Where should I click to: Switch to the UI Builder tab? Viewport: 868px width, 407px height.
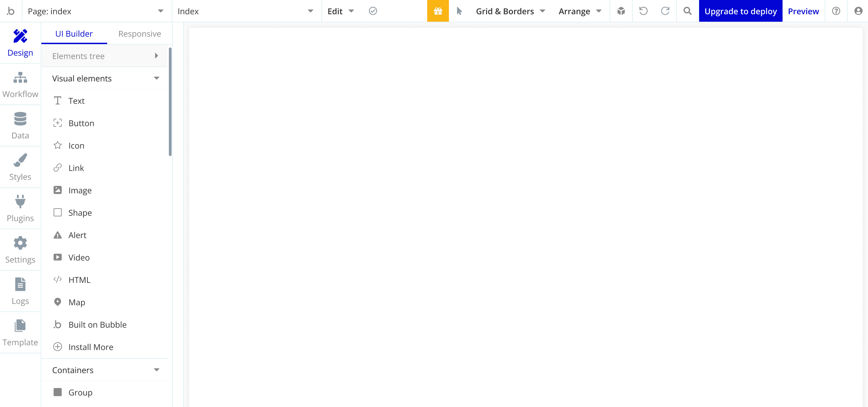click(x=74, y=34)
